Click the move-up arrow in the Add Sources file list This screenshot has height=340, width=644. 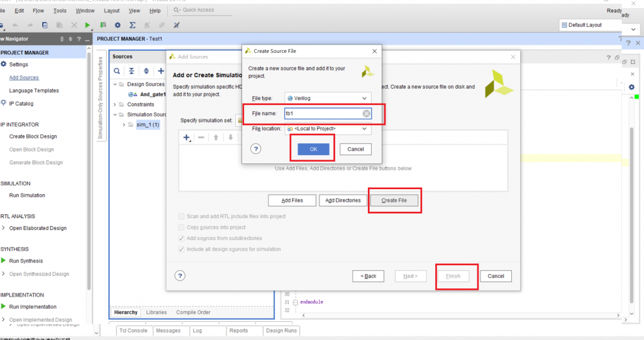click(216, 138)
